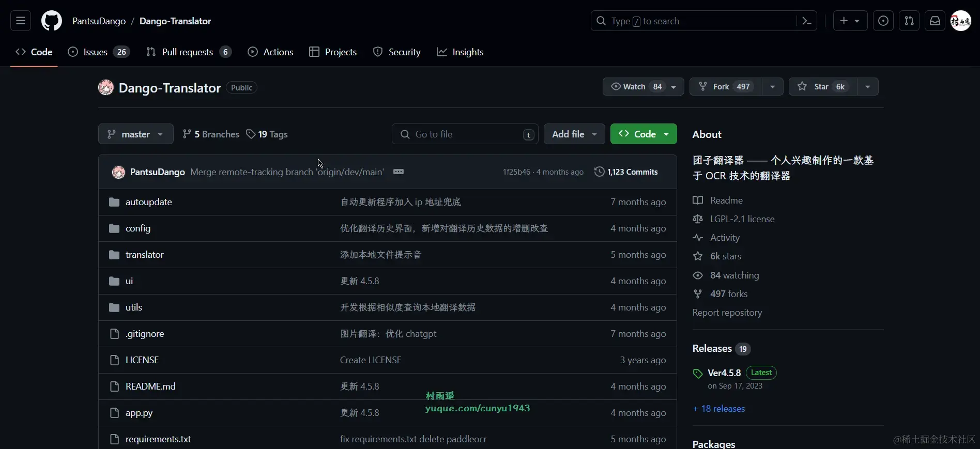Expand the Star lists dropdown arrow
Image resolution: width=980 pixels, height=449 pixels.
click(868, 87)
